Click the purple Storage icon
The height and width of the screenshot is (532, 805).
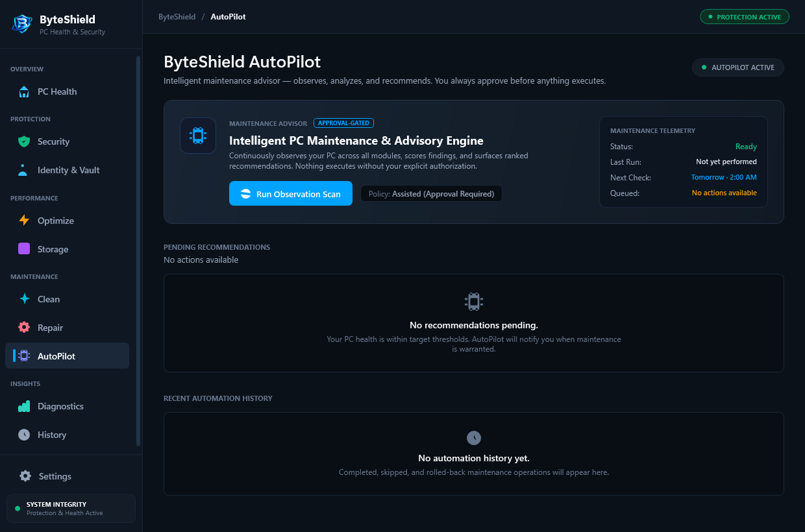tap(24, 249)
